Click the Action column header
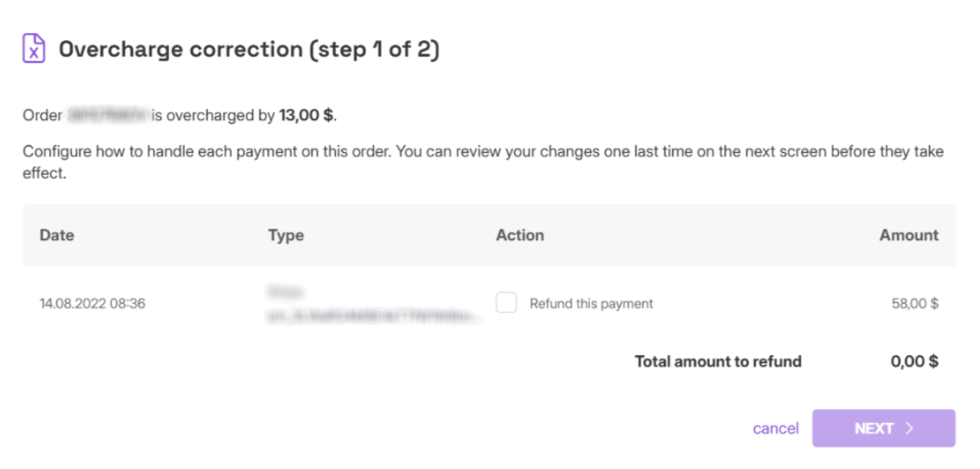The height and width of the screenshot is (469, 980). 519,235
